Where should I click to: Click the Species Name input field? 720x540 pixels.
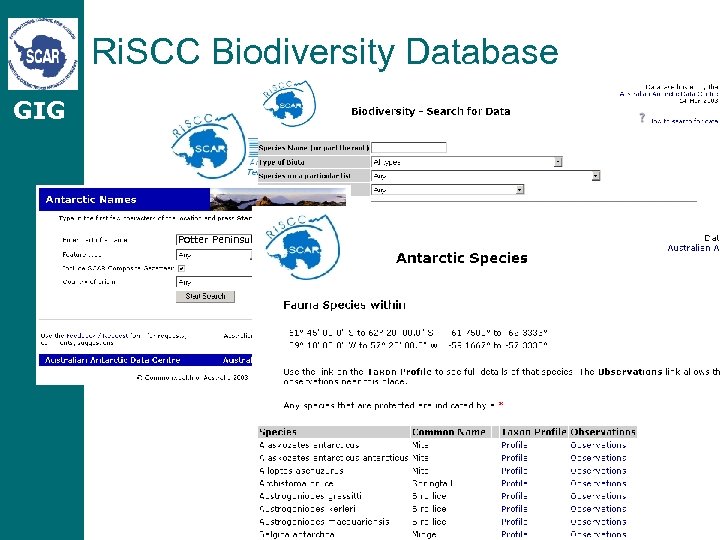(409, 147)
